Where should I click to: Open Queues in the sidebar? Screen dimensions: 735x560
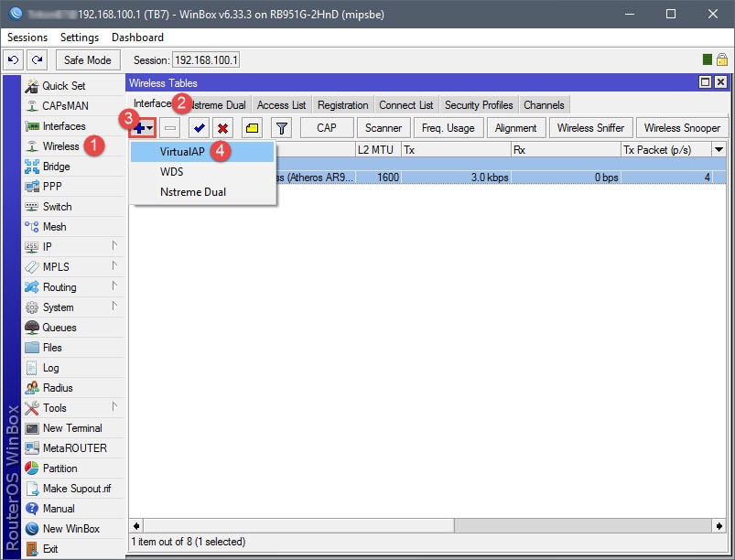pyautogui.click(x=73, y=328)
